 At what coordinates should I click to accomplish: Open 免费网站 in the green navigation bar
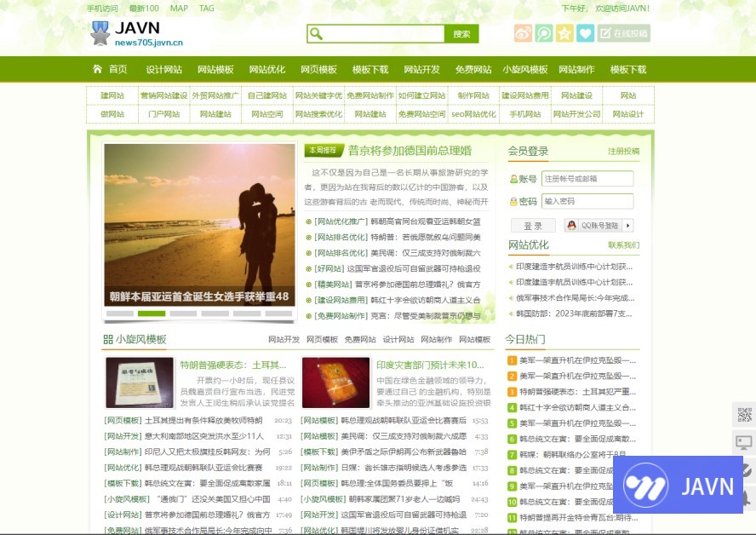point(473,70)
